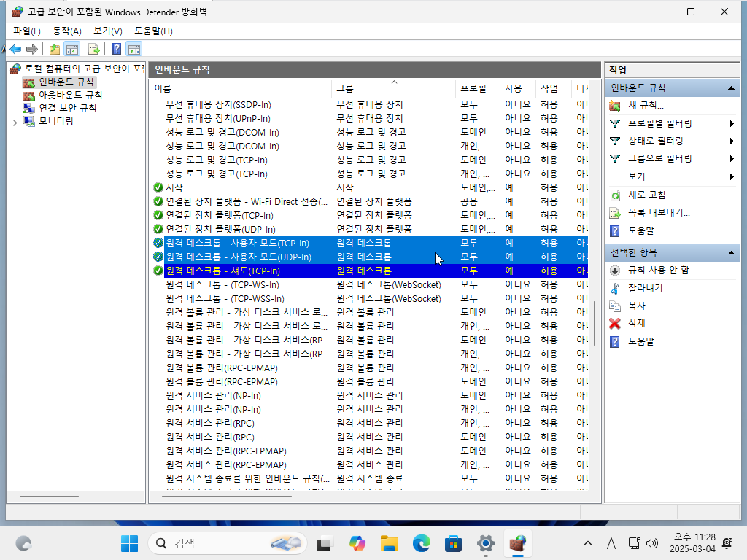Select rule 연결된 장치 플랫폼(UDP-In)

(x=220, y=230)
